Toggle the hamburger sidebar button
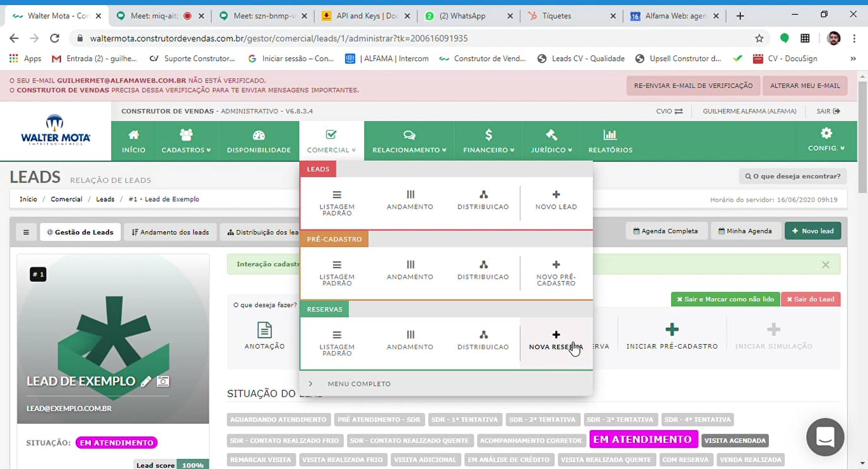Image resolution: width=868 pixels, height=469 pixels. coord(26,231)
